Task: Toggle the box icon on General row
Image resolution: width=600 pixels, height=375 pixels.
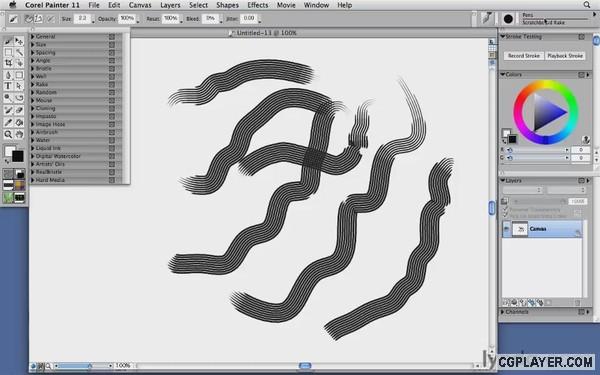Action: 112,36
